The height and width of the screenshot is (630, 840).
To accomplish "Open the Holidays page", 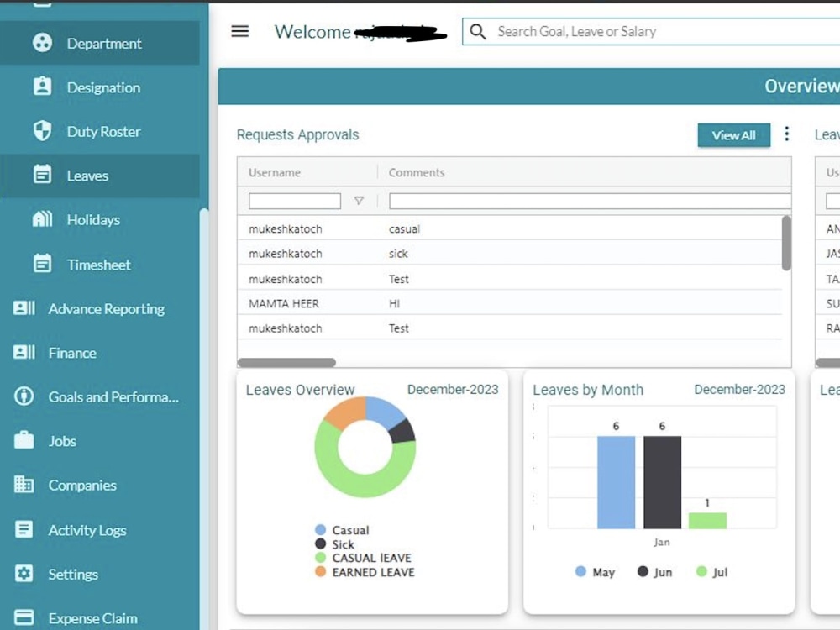I will pos(100,219).
